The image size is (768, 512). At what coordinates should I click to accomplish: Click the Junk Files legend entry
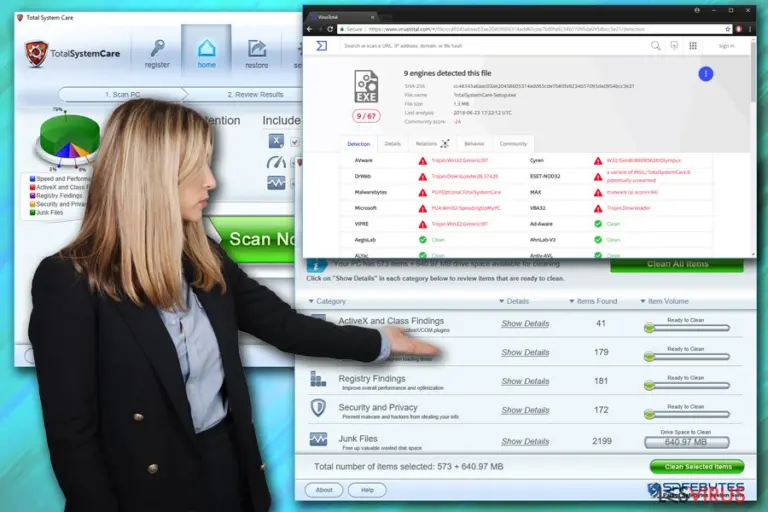point(47,213)
